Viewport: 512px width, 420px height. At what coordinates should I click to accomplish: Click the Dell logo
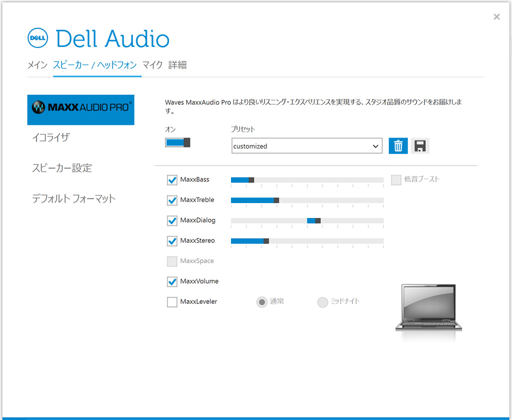click(x=37, y=38)
